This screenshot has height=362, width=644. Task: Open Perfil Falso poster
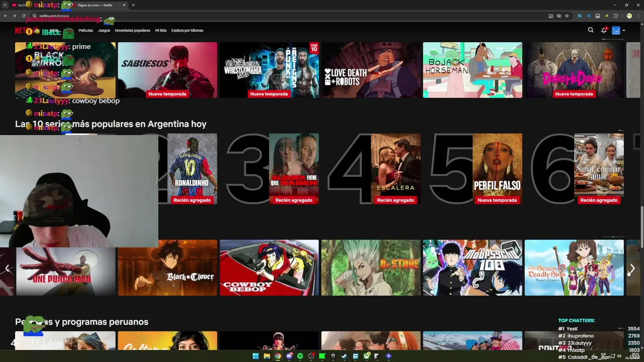point(497,168)
